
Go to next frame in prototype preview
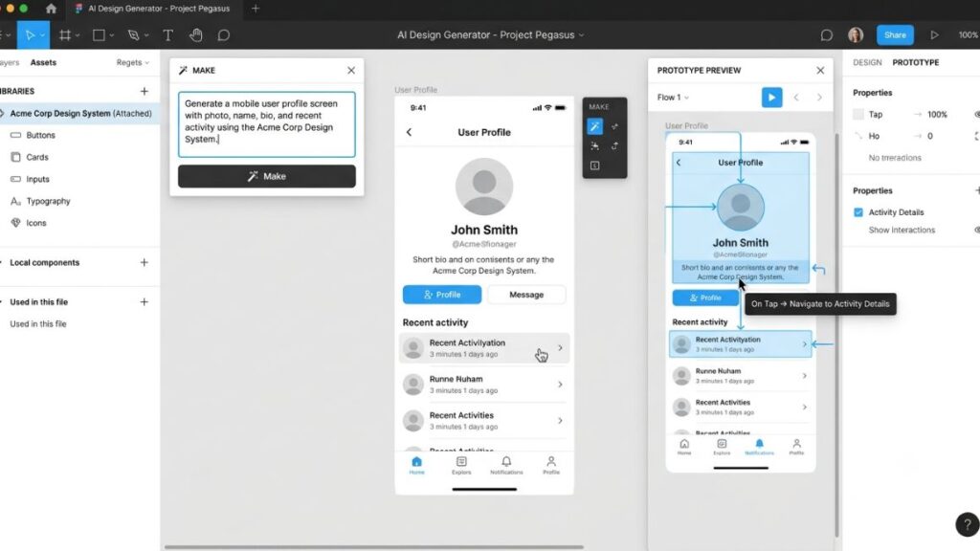point(819,98)
